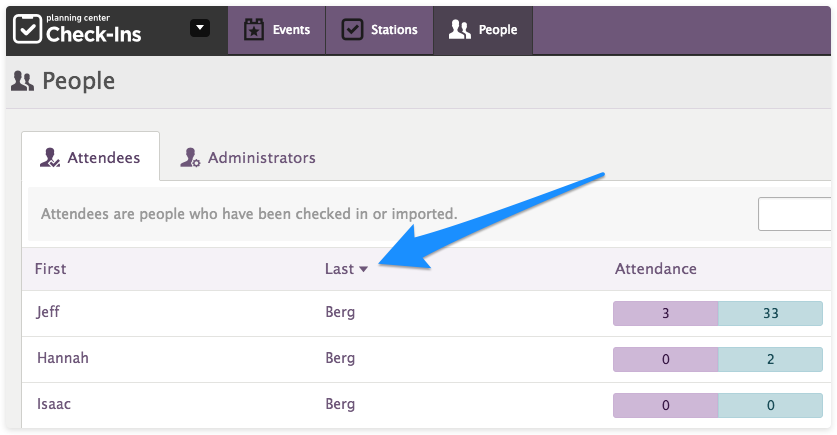Click the People page heading icon

22,82
